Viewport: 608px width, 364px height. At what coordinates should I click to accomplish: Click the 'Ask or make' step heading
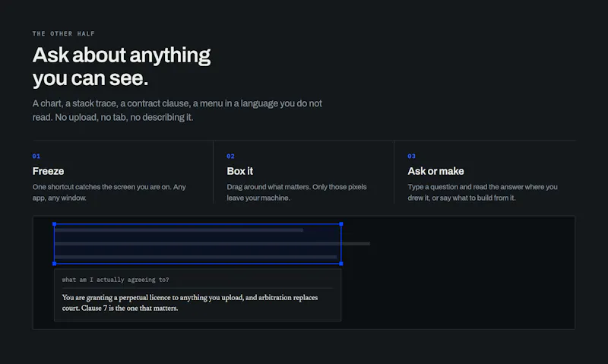(x=435, y=171)
